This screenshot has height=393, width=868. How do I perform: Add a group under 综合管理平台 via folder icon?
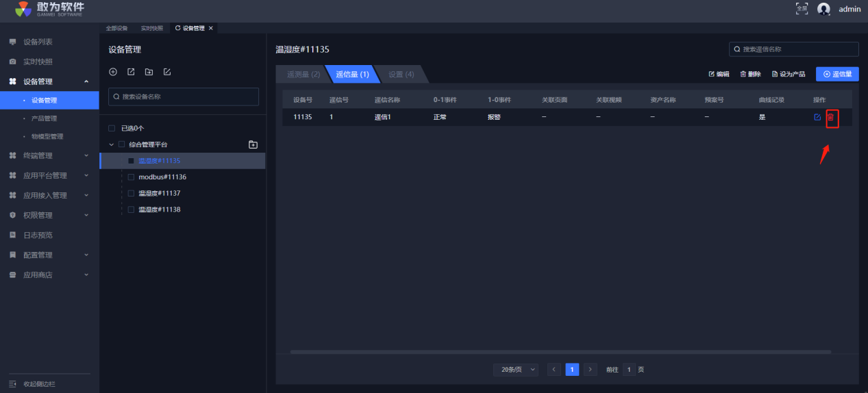coord(253,144)
